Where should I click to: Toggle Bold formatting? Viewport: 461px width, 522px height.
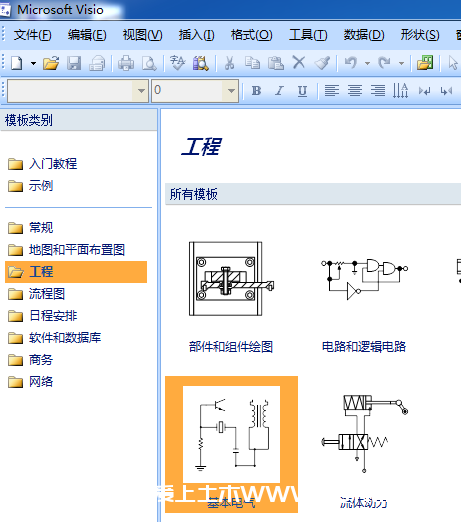click(256, 91)
